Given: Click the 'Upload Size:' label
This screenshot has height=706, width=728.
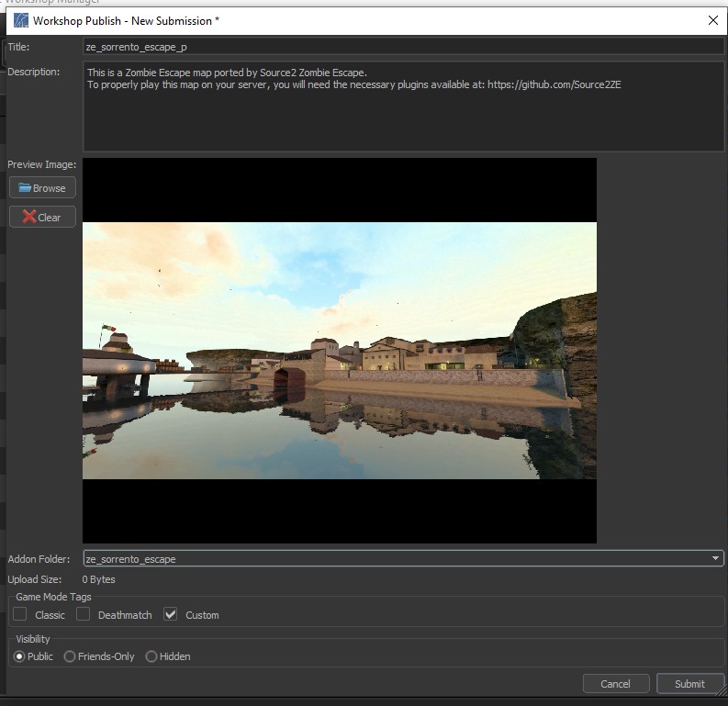Looking at the screenshot, I should tap(34, 579).
